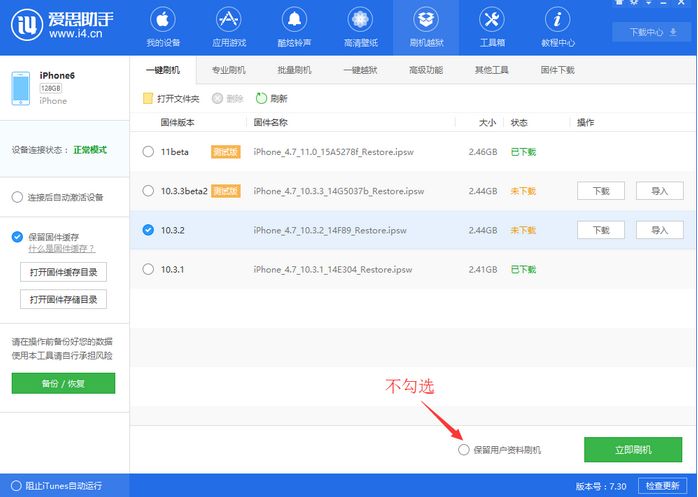Viewport: 698px width, 497px height.
Task: Click 下载 for 10.3.3beta2 firmware
Action: pyautogui.click(x=601, y=191)
